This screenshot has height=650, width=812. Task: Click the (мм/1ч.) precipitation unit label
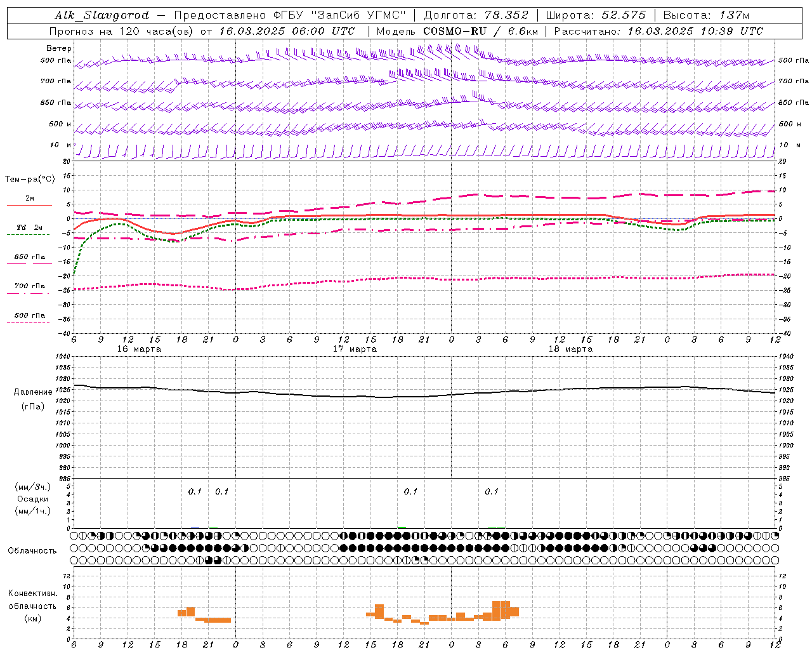(x=32, y=511)
